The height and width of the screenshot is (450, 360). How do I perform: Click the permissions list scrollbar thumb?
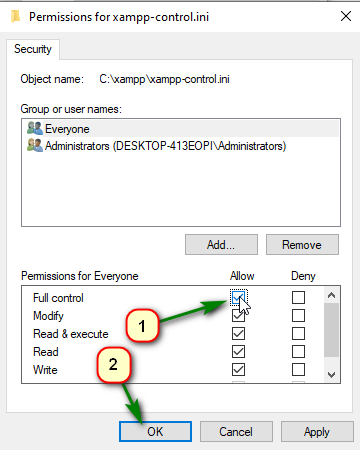[331, 330]
